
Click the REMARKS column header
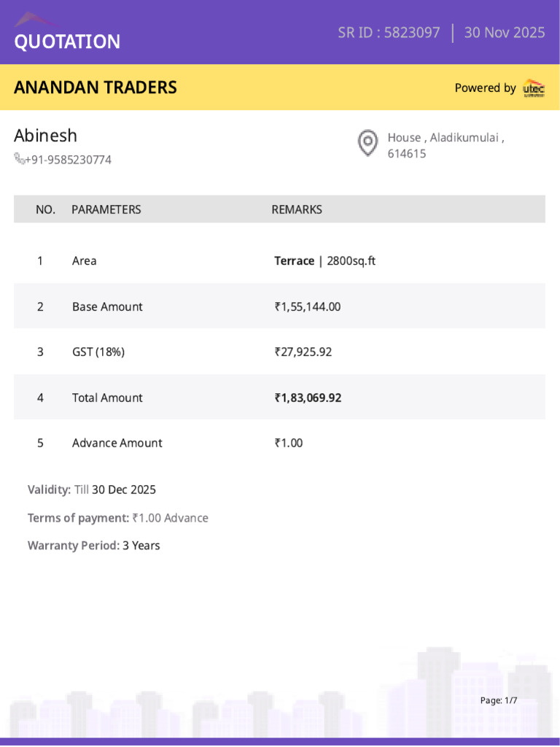(297, 209)
